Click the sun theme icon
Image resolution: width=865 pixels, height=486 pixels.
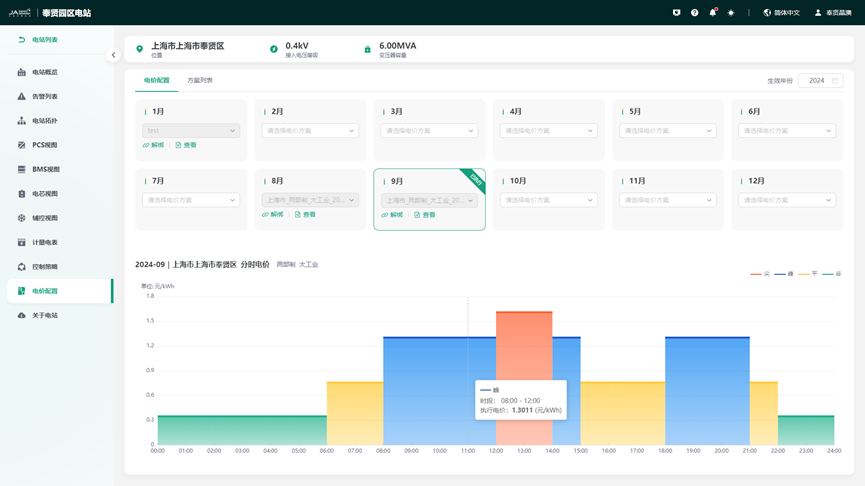(731, 13)
